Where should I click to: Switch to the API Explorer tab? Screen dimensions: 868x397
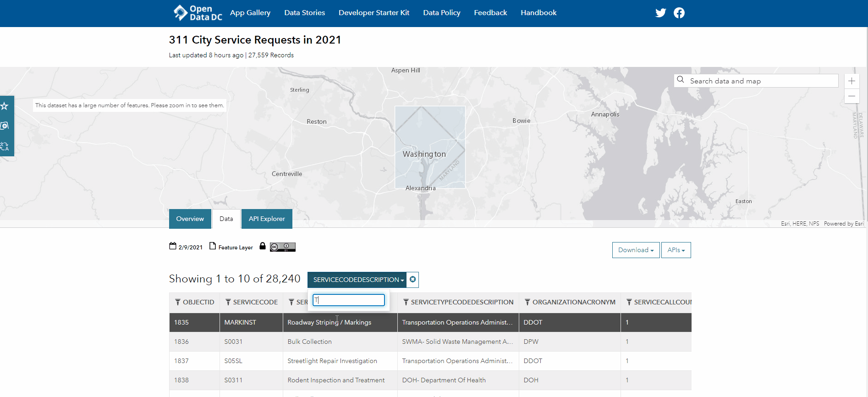267,219
